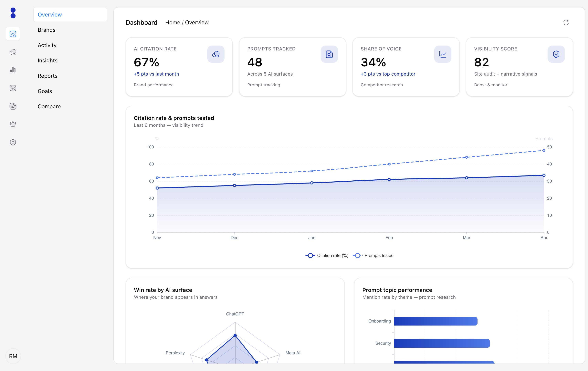Viewport: 588px width, 371px height.
Task: Click the Security bar label
Action: [x=383, y=343]
